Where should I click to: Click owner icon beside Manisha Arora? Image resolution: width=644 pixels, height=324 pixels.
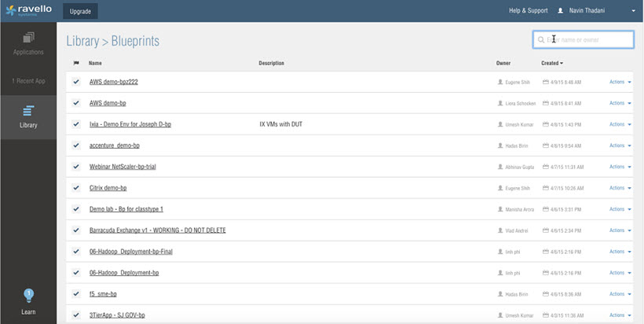pos(500,209)
